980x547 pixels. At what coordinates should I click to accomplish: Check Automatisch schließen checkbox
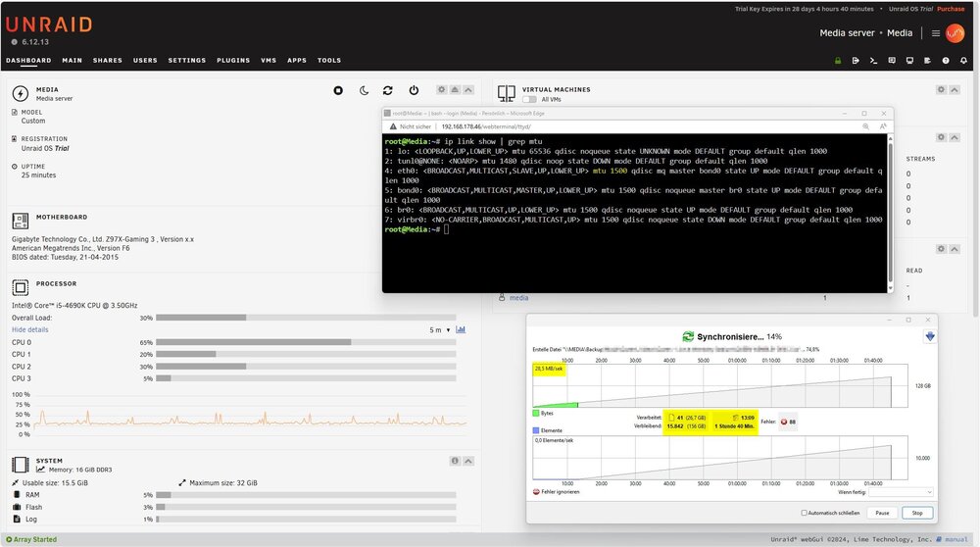804,513
